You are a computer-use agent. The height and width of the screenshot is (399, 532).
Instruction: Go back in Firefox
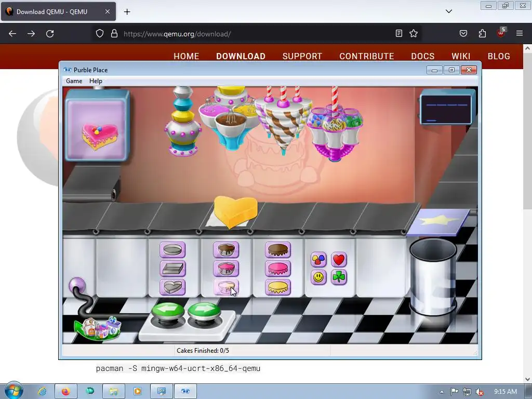tap(12, 34)
